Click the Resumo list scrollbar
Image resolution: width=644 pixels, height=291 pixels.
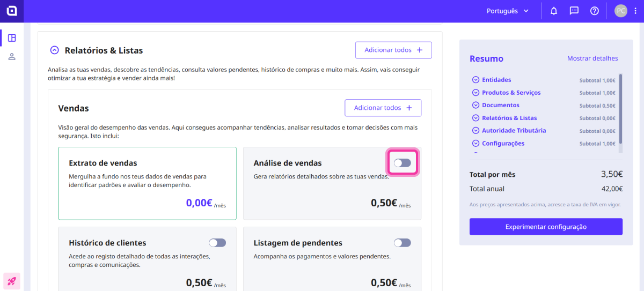pos(621,107)
